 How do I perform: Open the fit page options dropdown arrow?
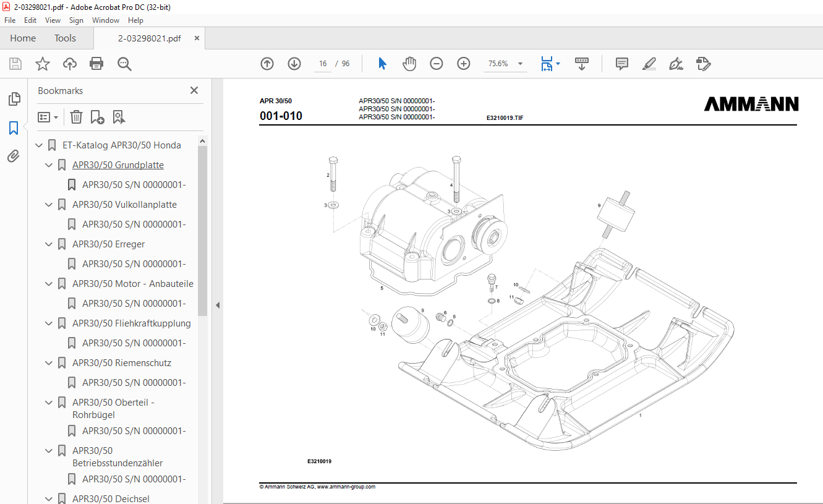coord(558,64)
